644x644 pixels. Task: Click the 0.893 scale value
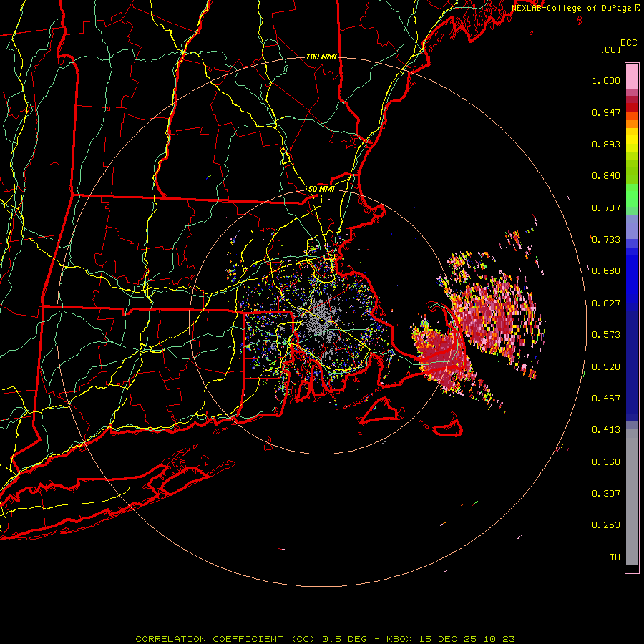point(606,144)
